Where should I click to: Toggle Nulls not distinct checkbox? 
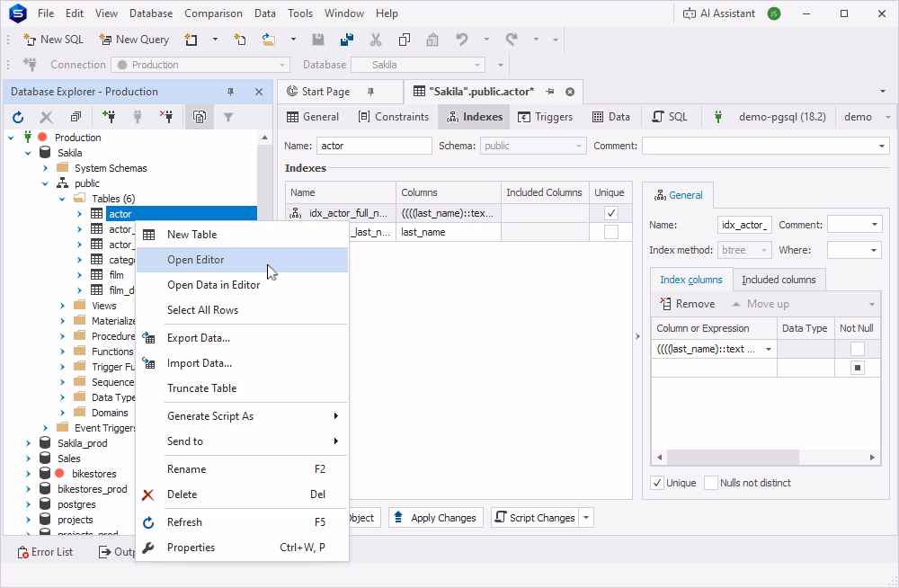pyautogui.click(x=711, y=483)
